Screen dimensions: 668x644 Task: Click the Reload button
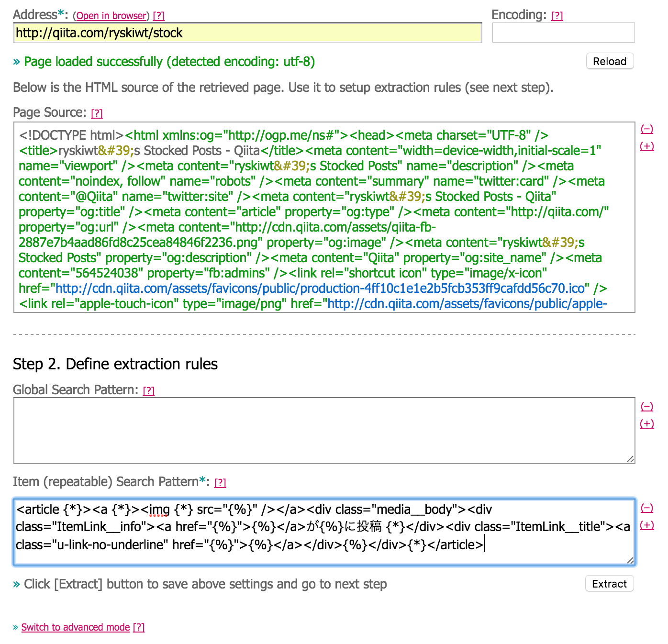(x=610, y=61)
